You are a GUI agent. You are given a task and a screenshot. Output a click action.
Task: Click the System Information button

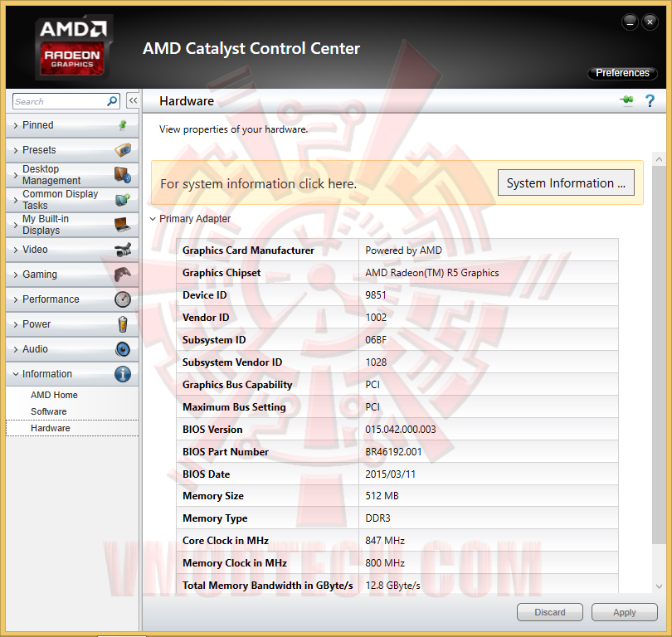click(566, 183)
